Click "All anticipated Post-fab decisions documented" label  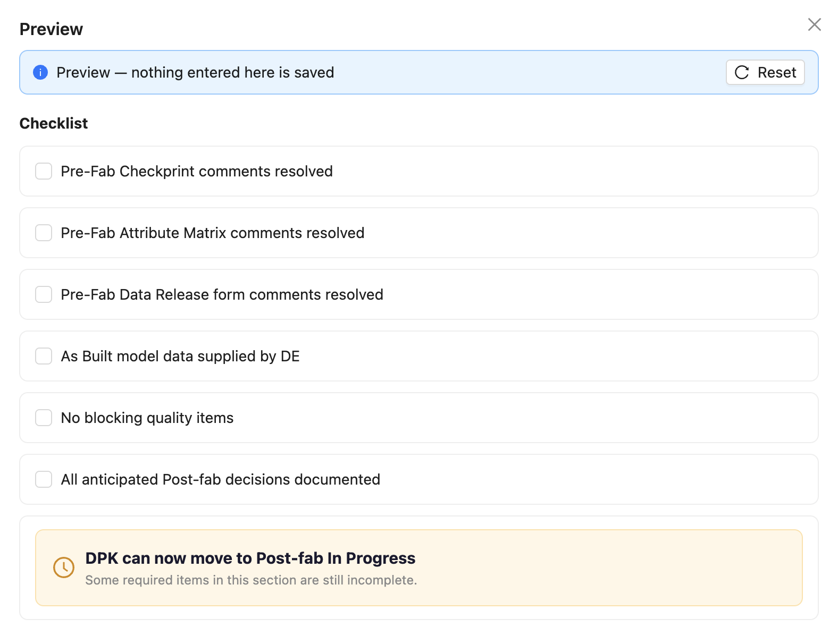coord(221,479)
